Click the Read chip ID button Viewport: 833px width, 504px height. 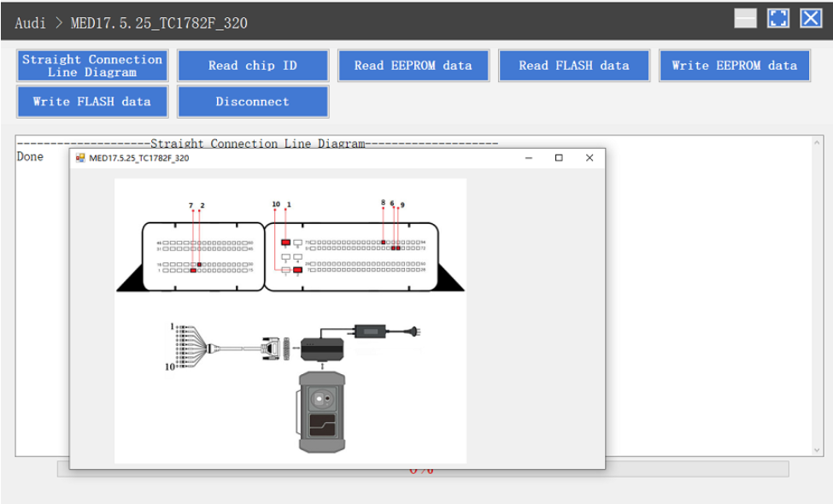(x=253, y=66)
